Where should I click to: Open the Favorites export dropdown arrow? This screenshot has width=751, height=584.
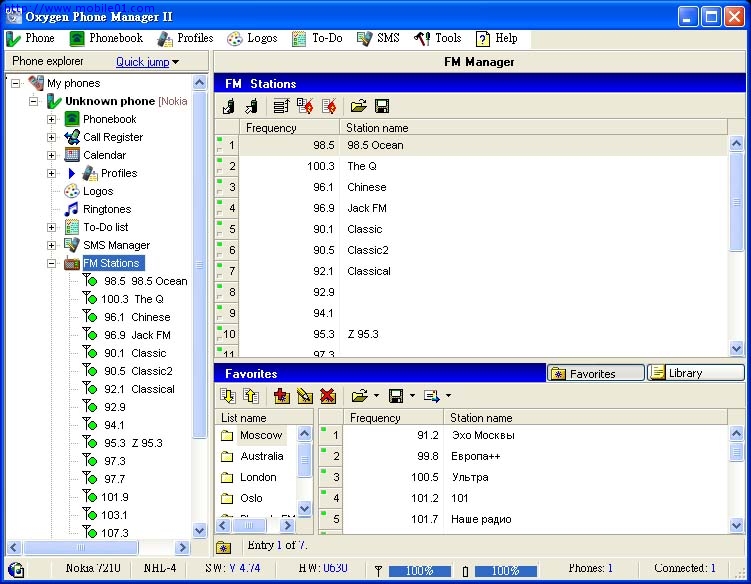pos(448,396)
